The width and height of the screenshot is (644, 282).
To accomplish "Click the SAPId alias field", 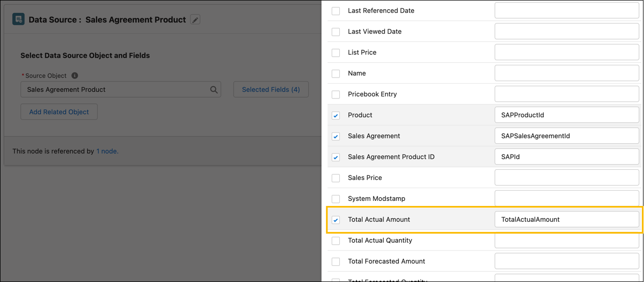I will coord(567,157).
